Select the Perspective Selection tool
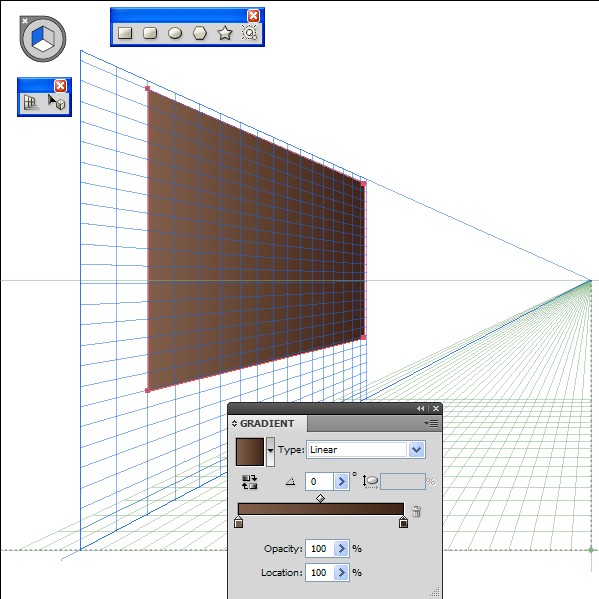599x599 pixels. coord(57,102)
